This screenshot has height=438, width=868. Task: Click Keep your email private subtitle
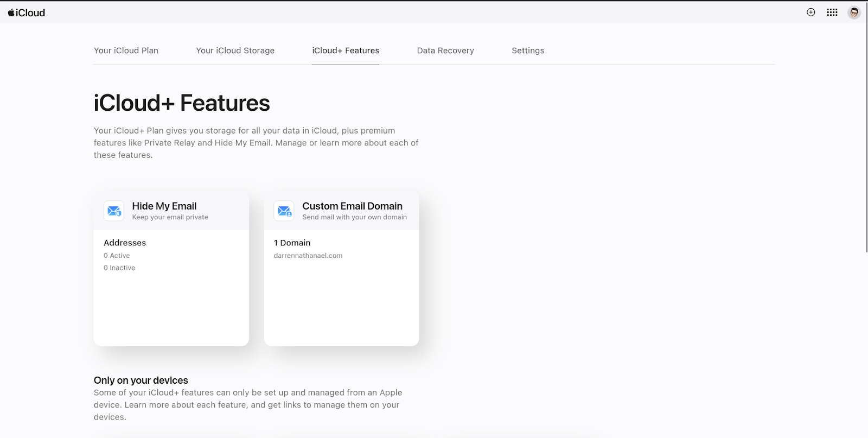170,217
